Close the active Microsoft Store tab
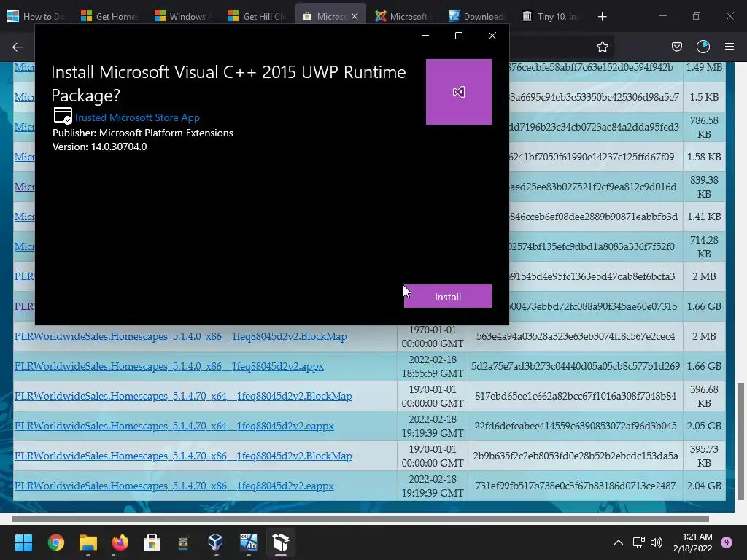Screen dimensions: 747x560 pos(355,17)
